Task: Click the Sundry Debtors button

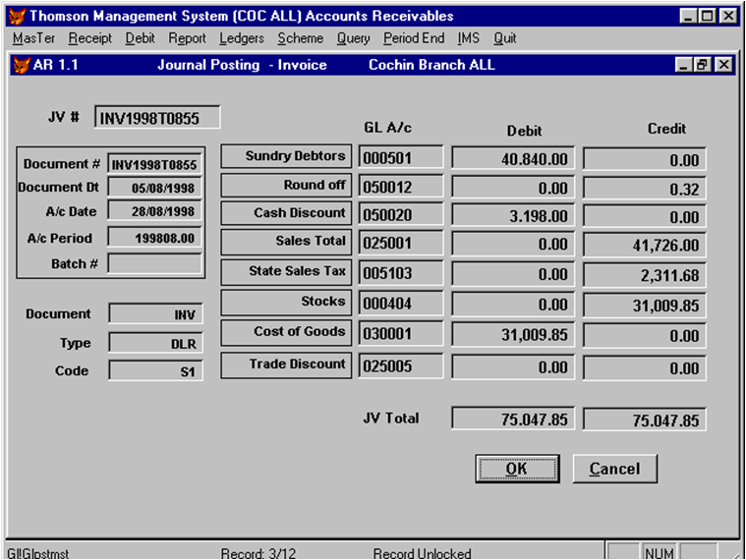Action: point(286,156)
